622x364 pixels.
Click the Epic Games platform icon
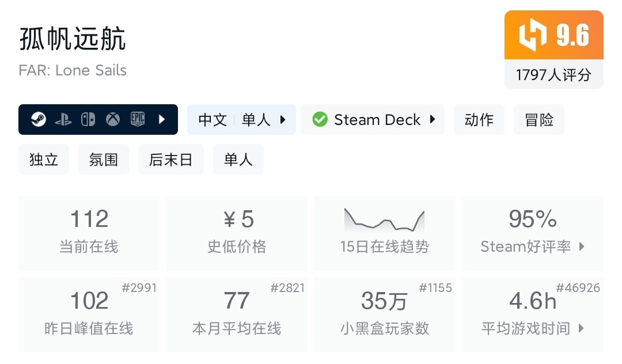138,120
